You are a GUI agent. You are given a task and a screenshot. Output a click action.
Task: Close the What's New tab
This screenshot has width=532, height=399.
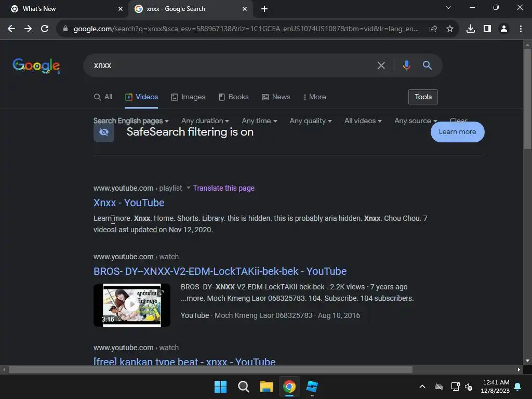pos(121,9)
